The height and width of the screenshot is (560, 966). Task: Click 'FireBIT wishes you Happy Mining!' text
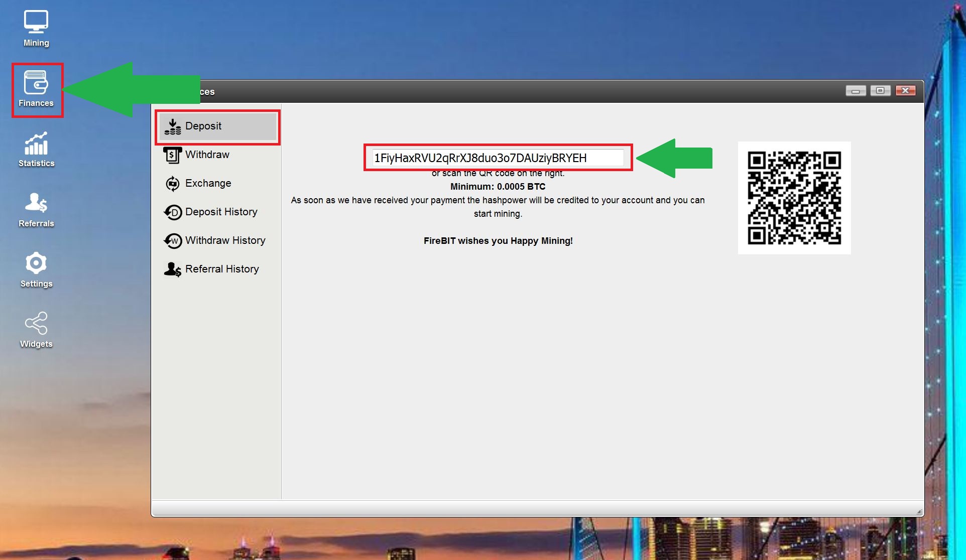pyautogui.click(x=498, y=241)
